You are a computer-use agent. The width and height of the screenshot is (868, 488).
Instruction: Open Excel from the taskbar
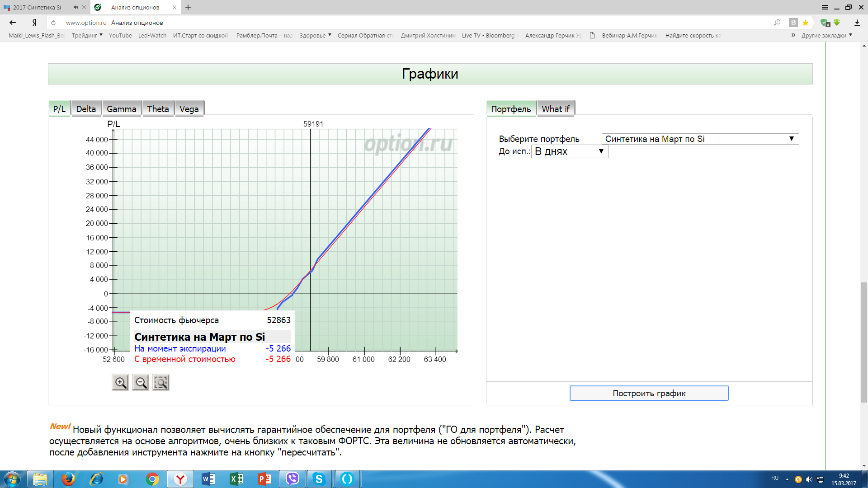[236, 479]
